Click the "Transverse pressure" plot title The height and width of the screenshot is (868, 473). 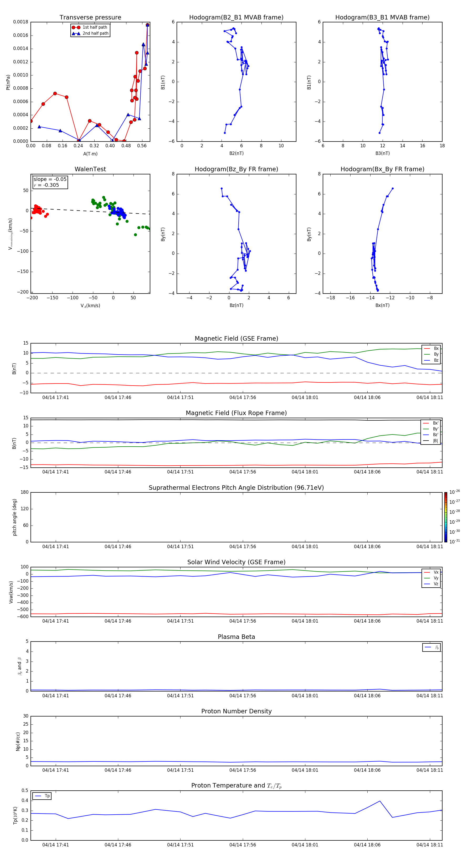pyautogui.click(x=90, y=17)
